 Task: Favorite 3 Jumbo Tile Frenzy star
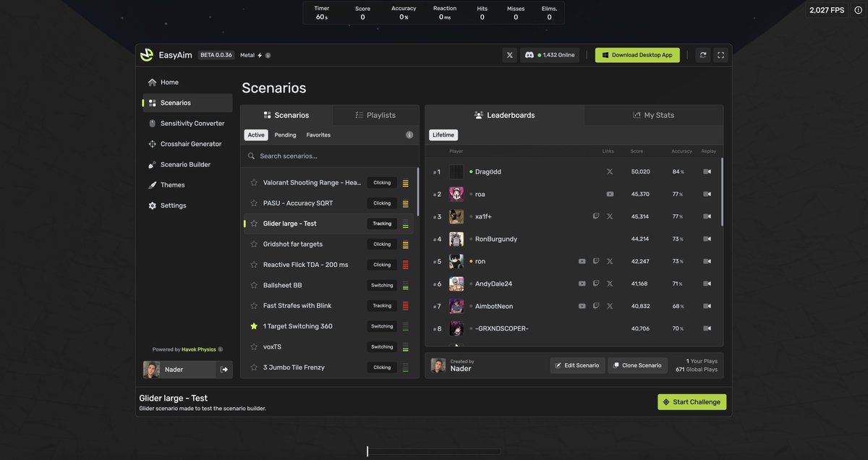(x=254, y=367)
